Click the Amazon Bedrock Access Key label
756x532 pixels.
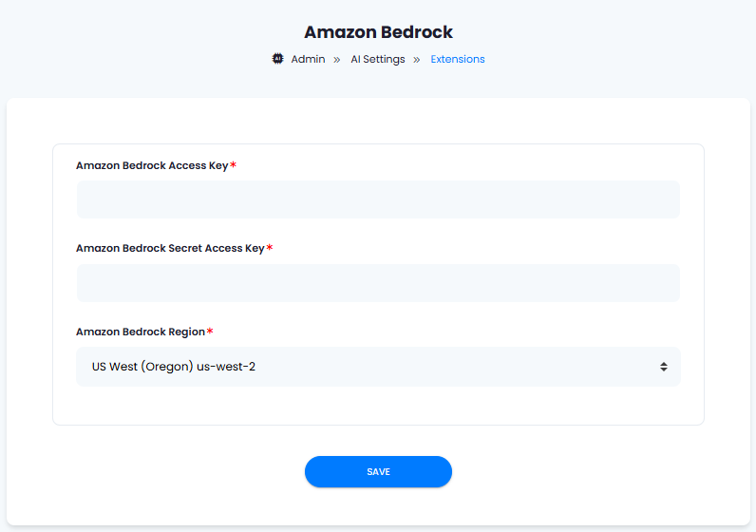[152, 165]
